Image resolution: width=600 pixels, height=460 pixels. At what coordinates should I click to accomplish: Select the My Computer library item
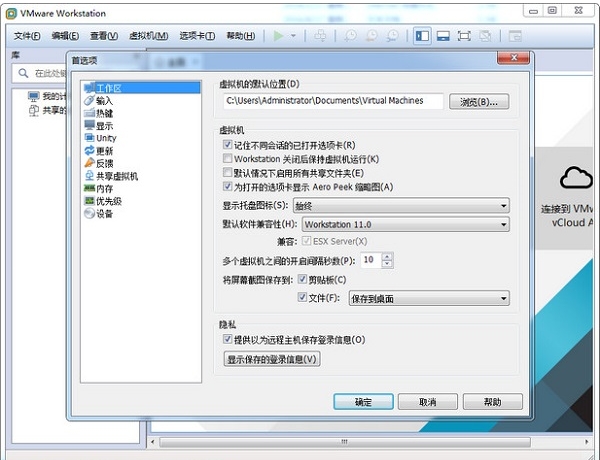click(x=47, y=96)
